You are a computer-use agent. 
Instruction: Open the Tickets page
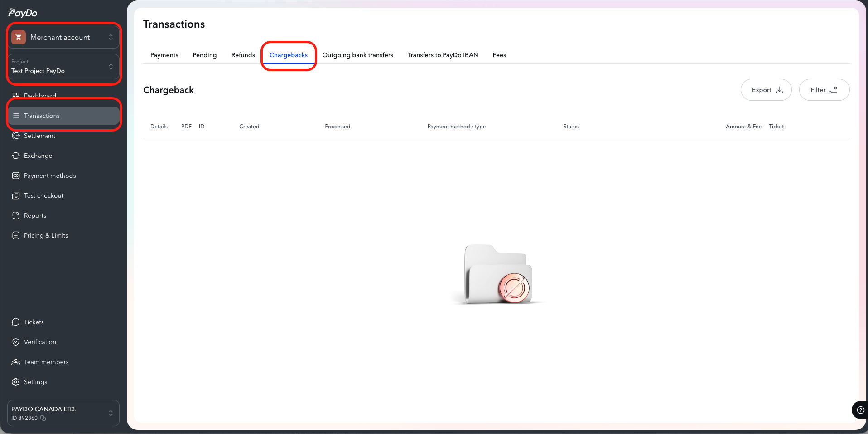[34, 322]
